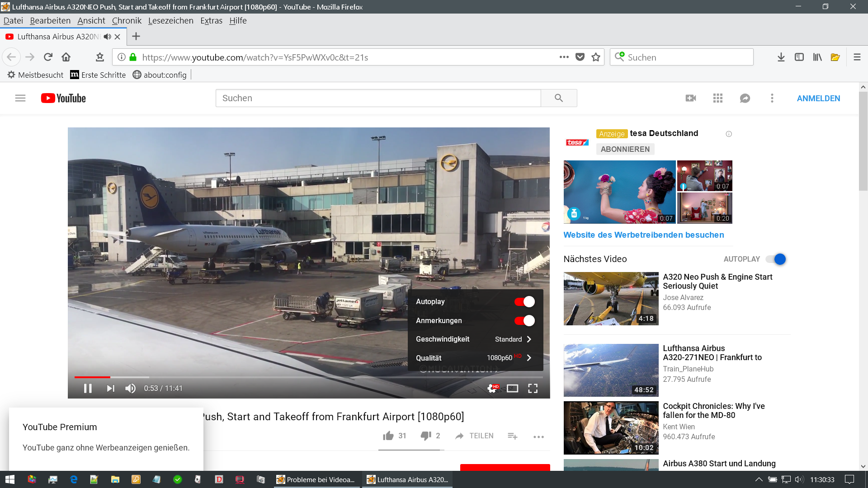Enter fullscreen video mode
Image resolution: width=868 pixels, height=488 pixels.
533,389
